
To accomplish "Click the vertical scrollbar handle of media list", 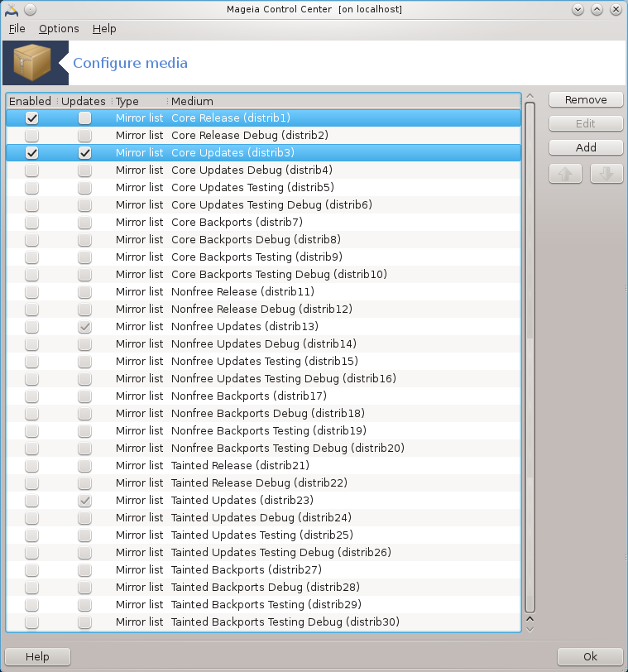I will coord(530,358).
